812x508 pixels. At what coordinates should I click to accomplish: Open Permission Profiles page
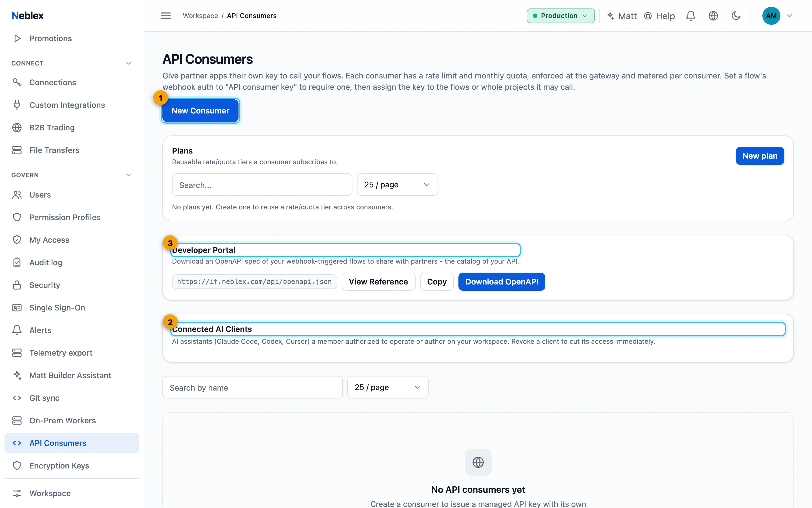(72, 217)
